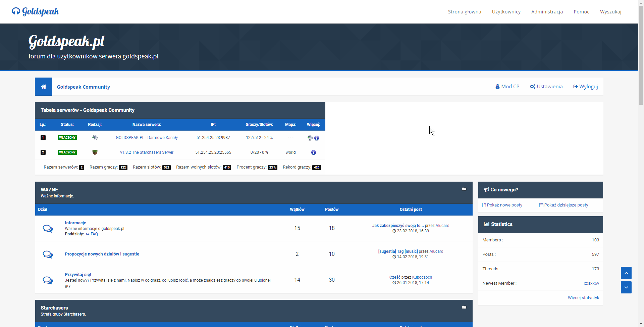Click the TeamSpeak connect icon for GOLDSPEAK.PL server
Image resolution: width=644 pixels, height=327 pixels.
point(310,138)
